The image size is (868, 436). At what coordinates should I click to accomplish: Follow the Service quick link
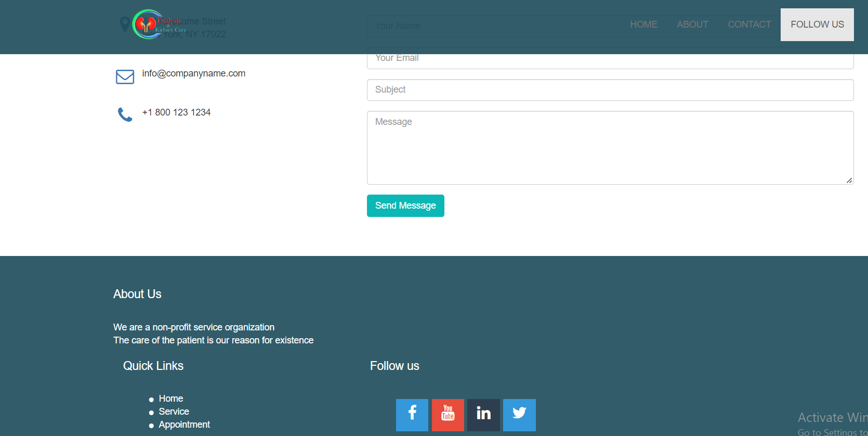point(174,412)
